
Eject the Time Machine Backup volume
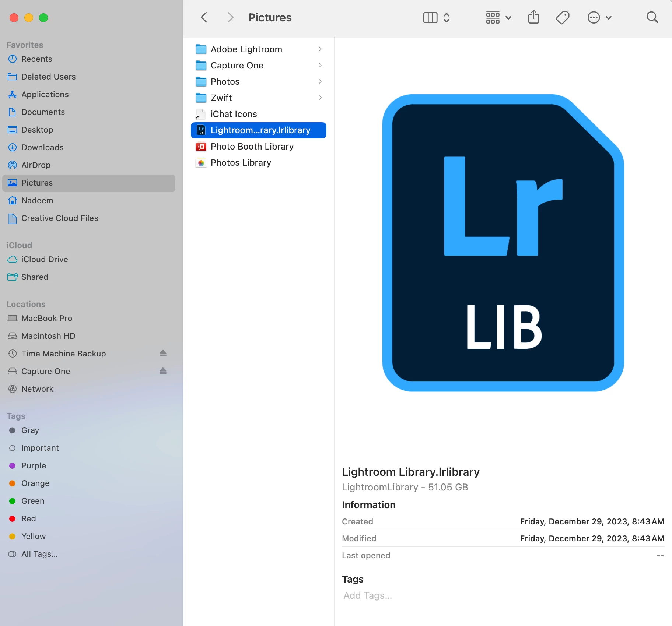tap(163, 354)
